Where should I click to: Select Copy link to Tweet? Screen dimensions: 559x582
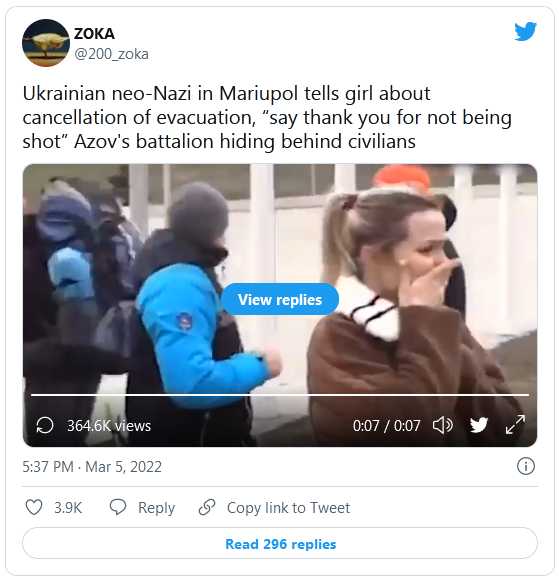click(288, 508)
